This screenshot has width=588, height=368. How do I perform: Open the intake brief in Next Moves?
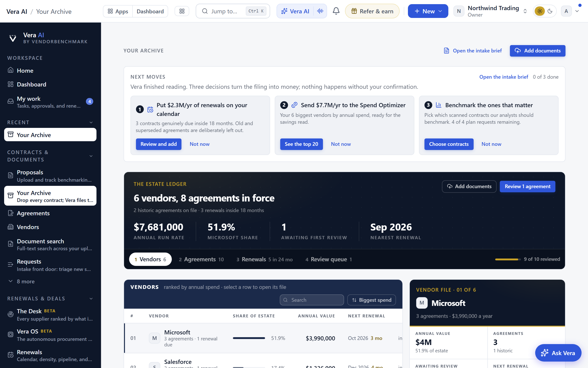[x=504, y=77]
